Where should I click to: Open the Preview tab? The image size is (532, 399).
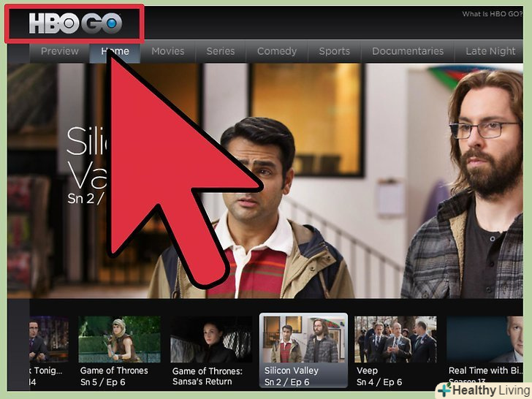(x=60, y=51)
